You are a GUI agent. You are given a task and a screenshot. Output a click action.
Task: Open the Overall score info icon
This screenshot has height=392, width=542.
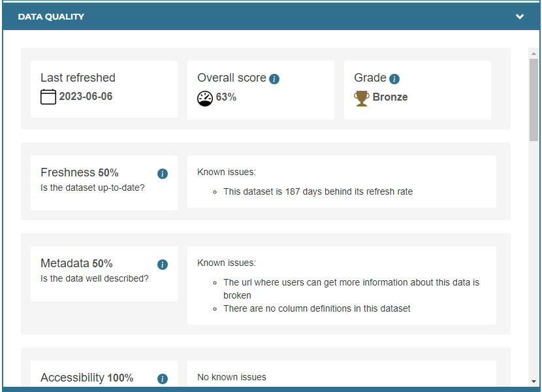click(x=274, y=79)
